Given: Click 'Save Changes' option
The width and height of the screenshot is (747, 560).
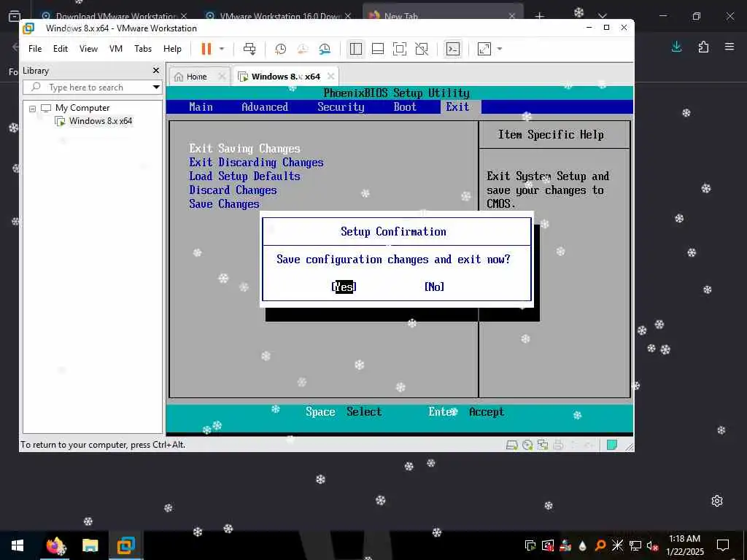Looking at the screenshot, I should pos(224,204).
